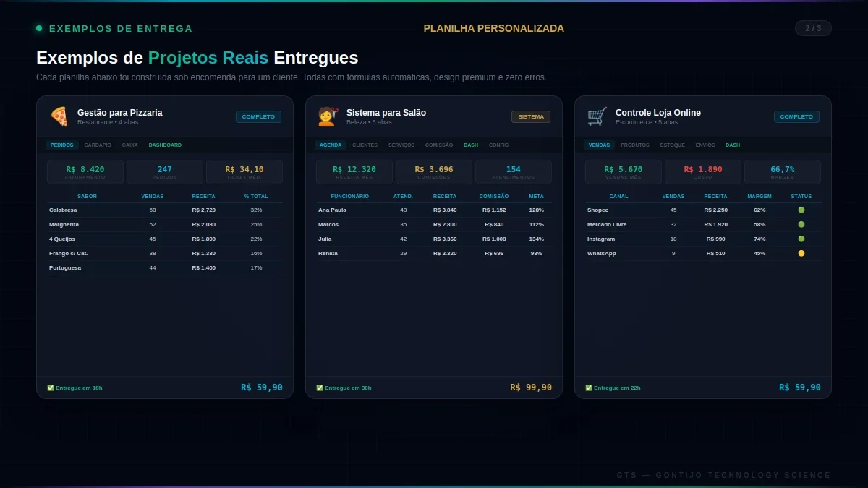868x488 pixels.
Task: Click the Planilha Personalizada heading
Action: [494, 28]
